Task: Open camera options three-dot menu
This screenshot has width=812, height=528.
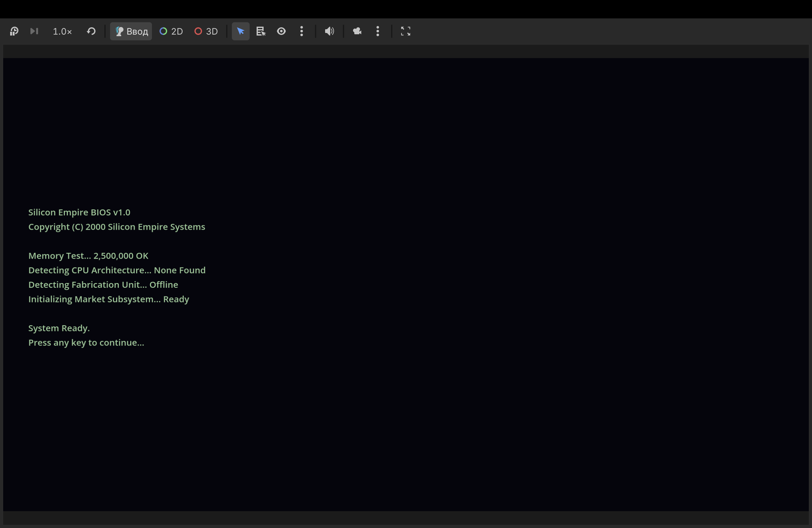Action: [378, 31]
